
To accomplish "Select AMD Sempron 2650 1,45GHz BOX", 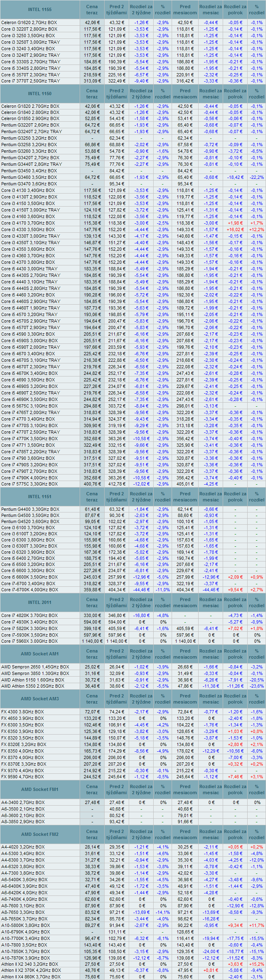I will click(x=35, y=667).
